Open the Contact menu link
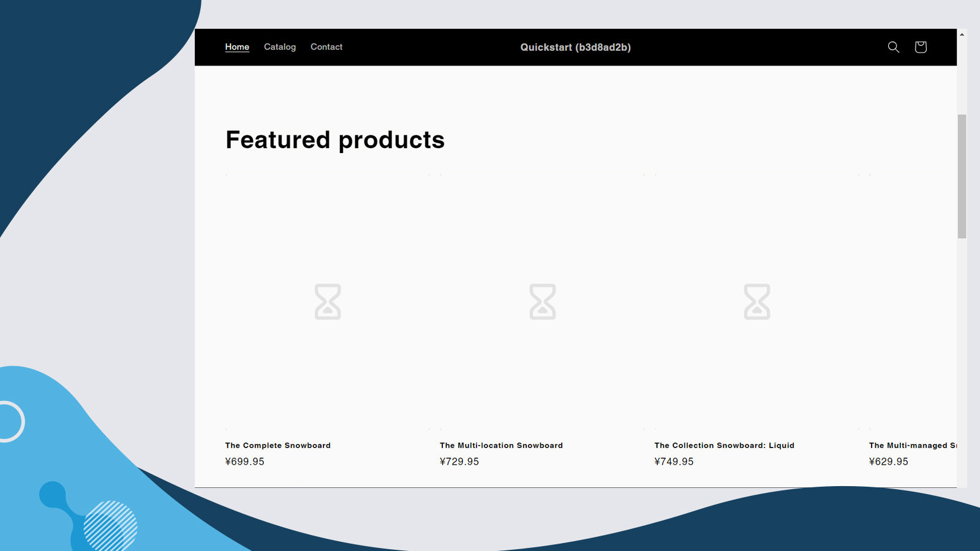 point(326,47)
